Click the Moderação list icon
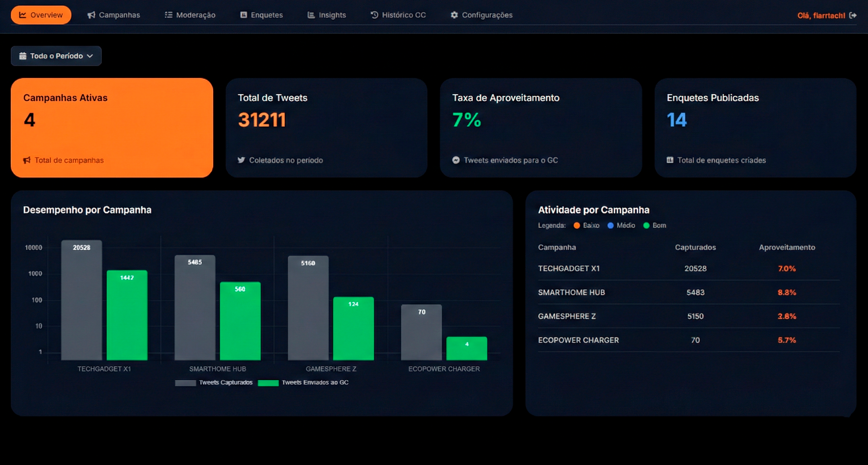 [169, 15]
